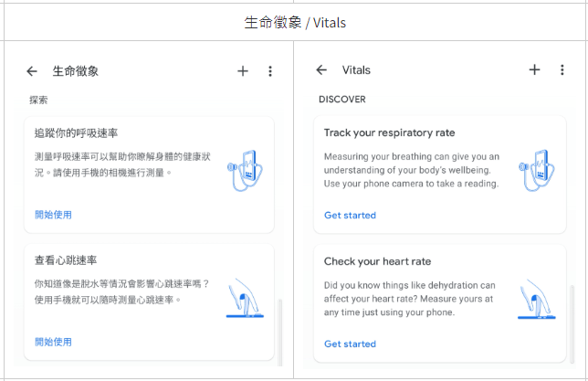The height and width of the screenshot is (381, 588).
Task: Click Get started under Track your respiratory rate
Action: coord(350,216)
